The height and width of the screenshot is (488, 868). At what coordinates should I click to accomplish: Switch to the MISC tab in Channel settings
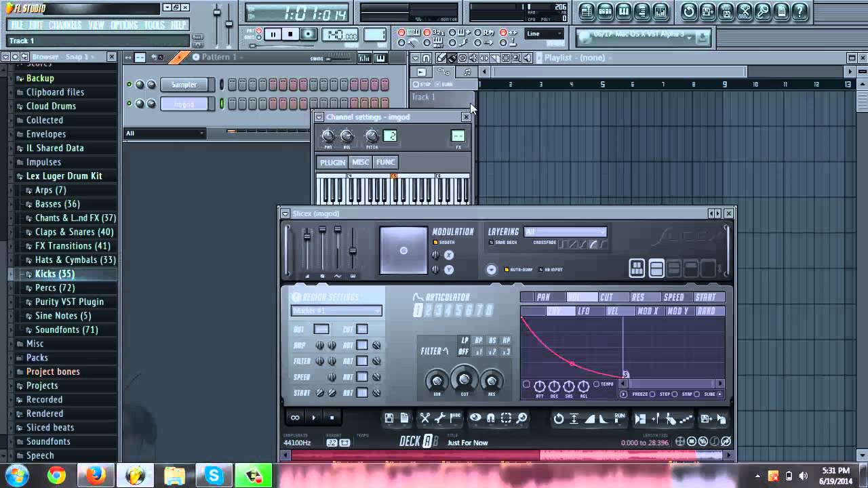[x=360, y=162]
